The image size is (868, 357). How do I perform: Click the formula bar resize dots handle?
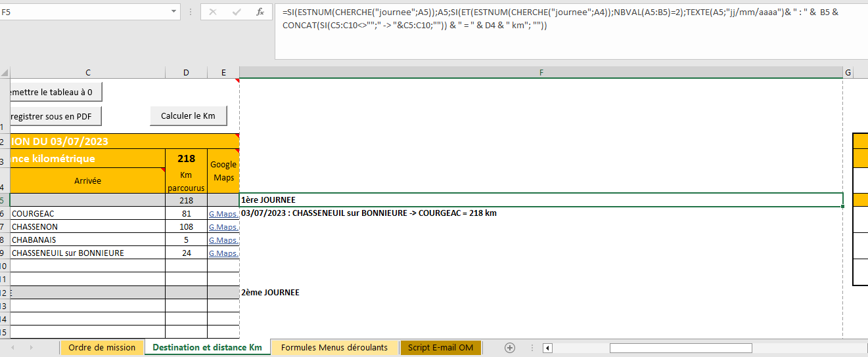pyautogui.click(x=190, y=12)
